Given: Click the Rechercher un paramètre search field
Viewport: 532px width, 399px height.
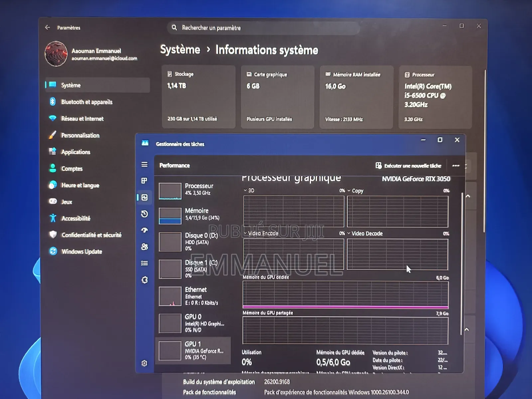Looking at the screenshot, I should click(x=263, y=28).
